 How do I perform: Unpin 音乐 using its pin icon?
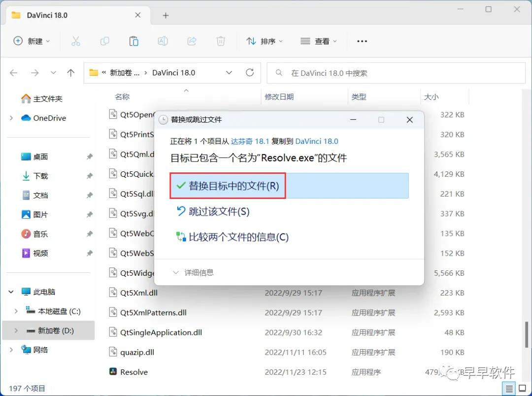(90, 234)
